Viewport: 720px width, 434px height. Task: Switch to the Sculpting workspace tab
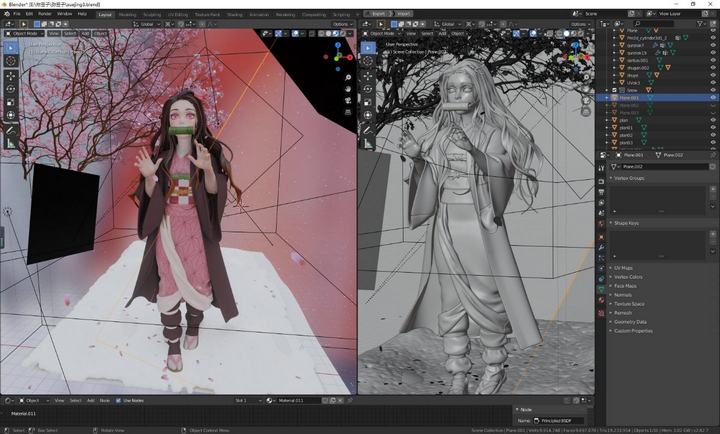click(x=152, y=15)
